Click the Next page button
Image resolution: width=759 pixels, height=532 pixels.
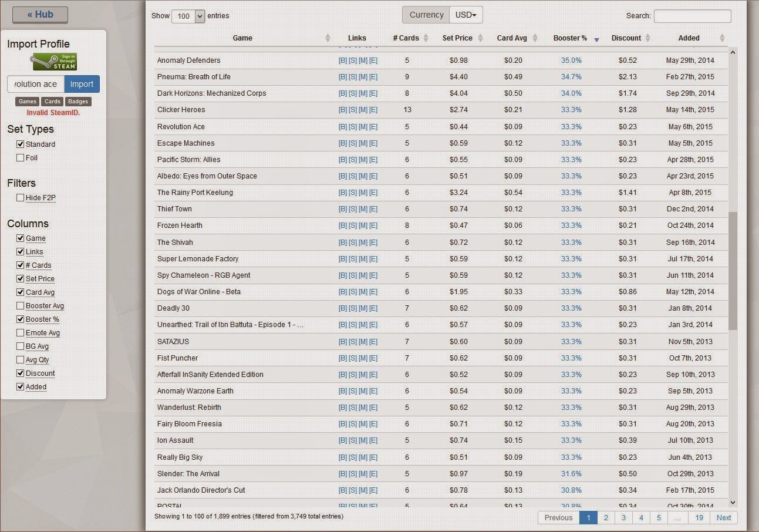pos(724,517)
